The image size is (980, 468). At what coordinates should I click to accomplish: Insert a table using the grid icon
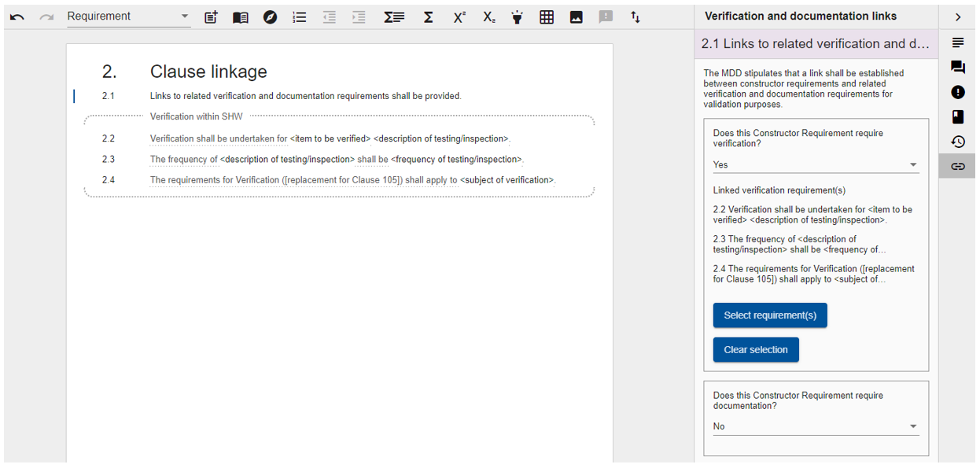coord(547,17)
